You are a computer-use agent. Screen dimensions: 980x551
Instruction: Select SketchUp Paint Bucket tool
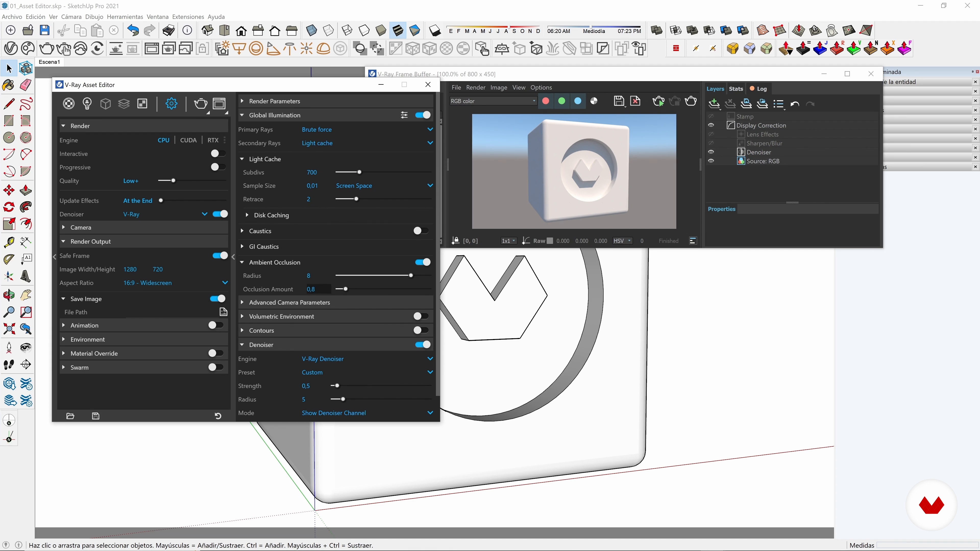9,85
